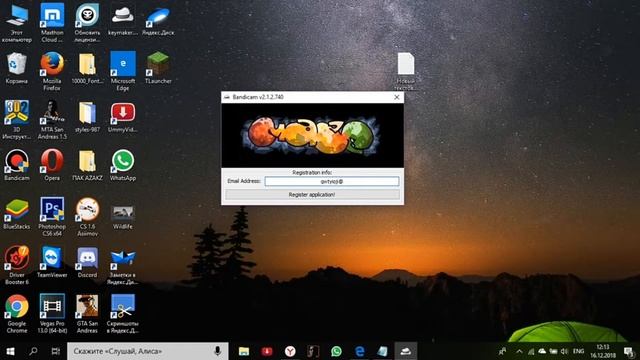640x360 pixels.
Task: Click the Email Address input field
Action: (331, 181)
